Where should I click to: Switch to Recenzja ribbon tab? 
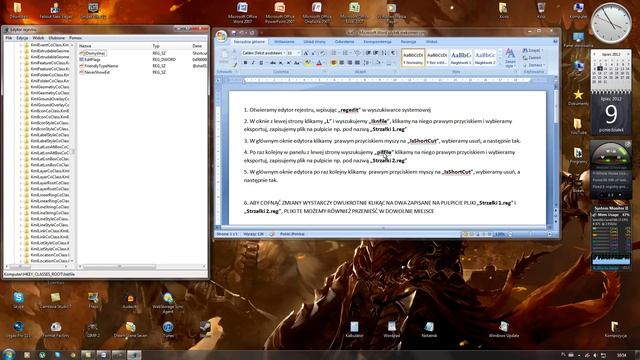coord(408,42)
